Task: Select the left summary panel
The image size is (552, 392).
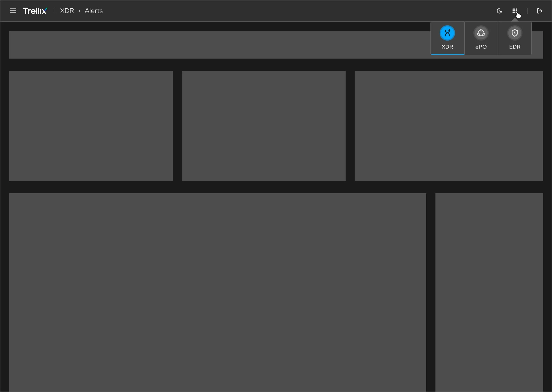Action: point(91,126)
